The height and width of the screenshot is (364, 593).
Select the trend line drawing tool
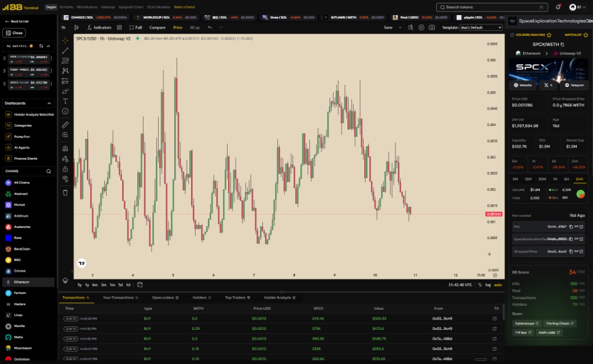(x=65, y=50)
